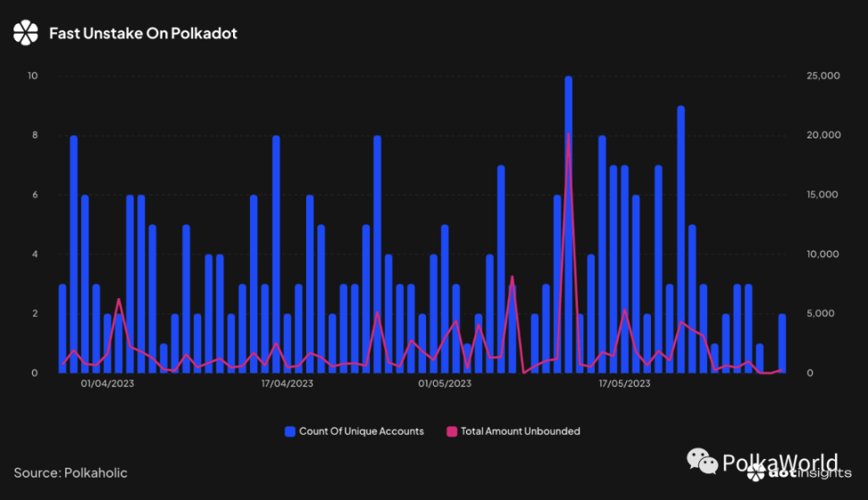Click the pink Total Amount Unbounded swatch
This screenshot has height=500, width=868.
452,431
